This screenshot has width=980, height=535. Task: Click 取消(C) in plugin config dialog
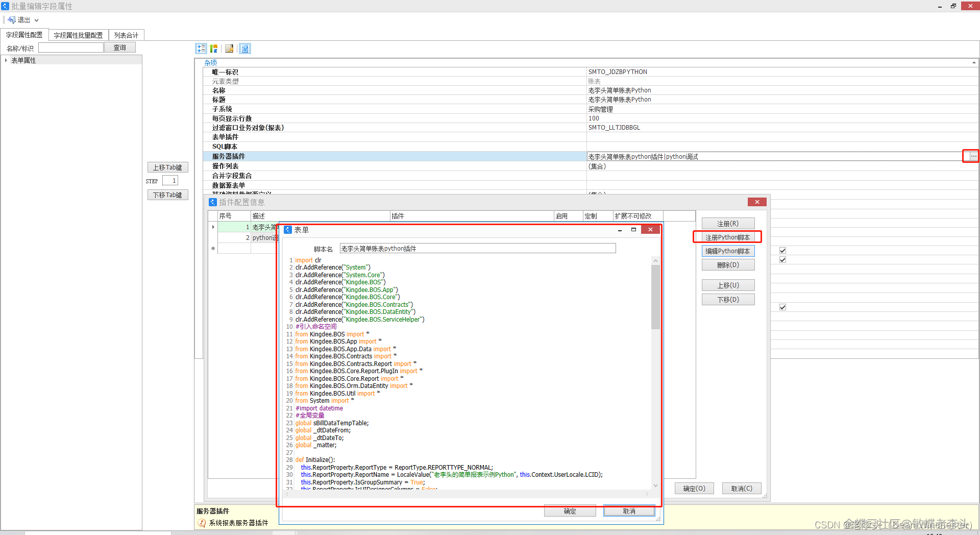(x=742, y=489)
